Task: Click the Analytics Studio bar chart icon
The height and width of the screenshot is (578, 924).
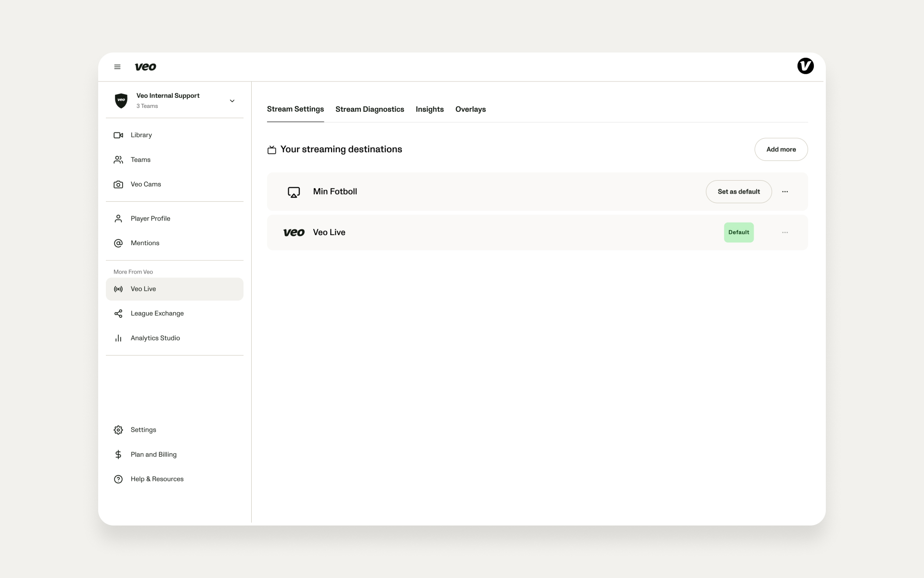Action: click(x=118, y=338)
